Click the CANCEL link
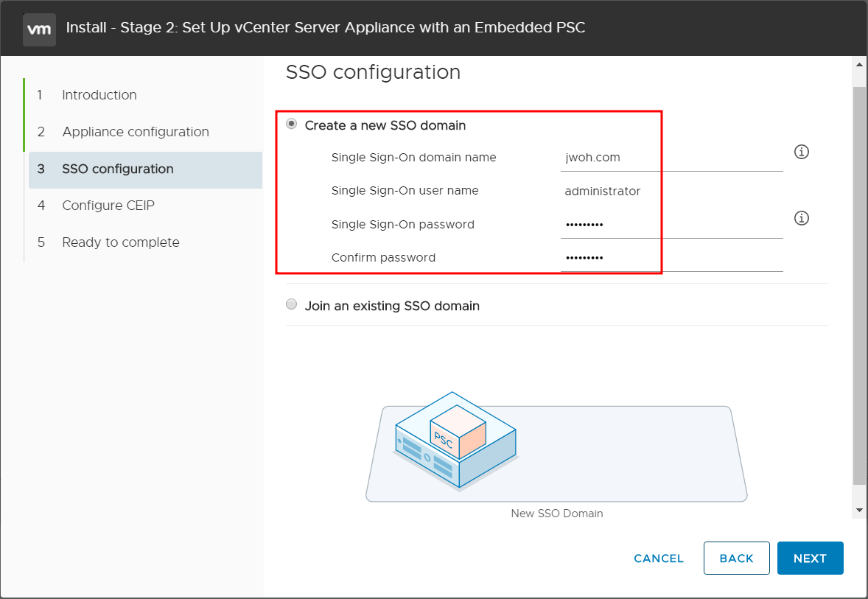Image resolution: width=868 pixels, height=599 pixels. [x=659, y=558]
